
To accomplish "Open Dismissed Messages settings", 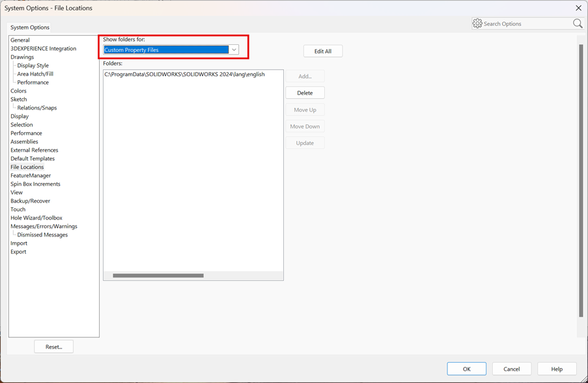I will [42, 235].
